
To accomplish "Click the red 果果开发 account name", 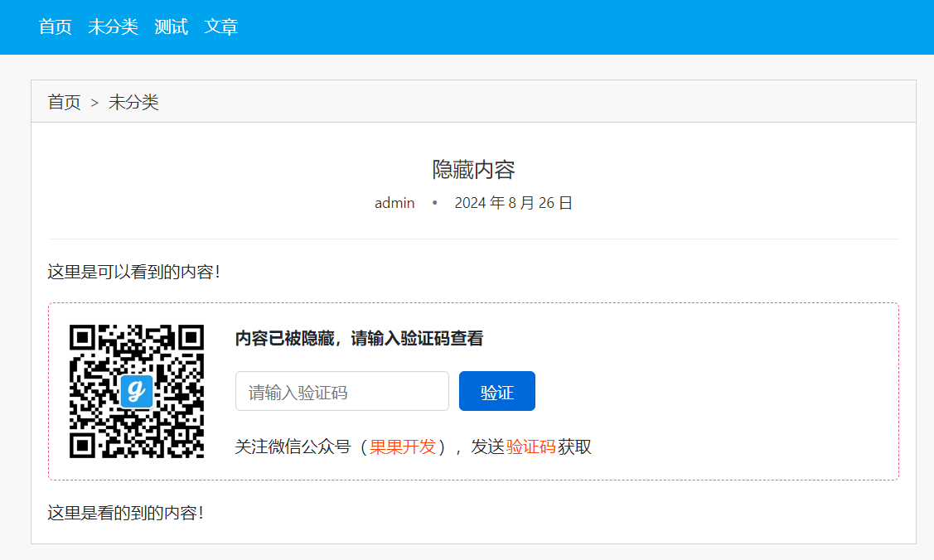I will point(403,447).
